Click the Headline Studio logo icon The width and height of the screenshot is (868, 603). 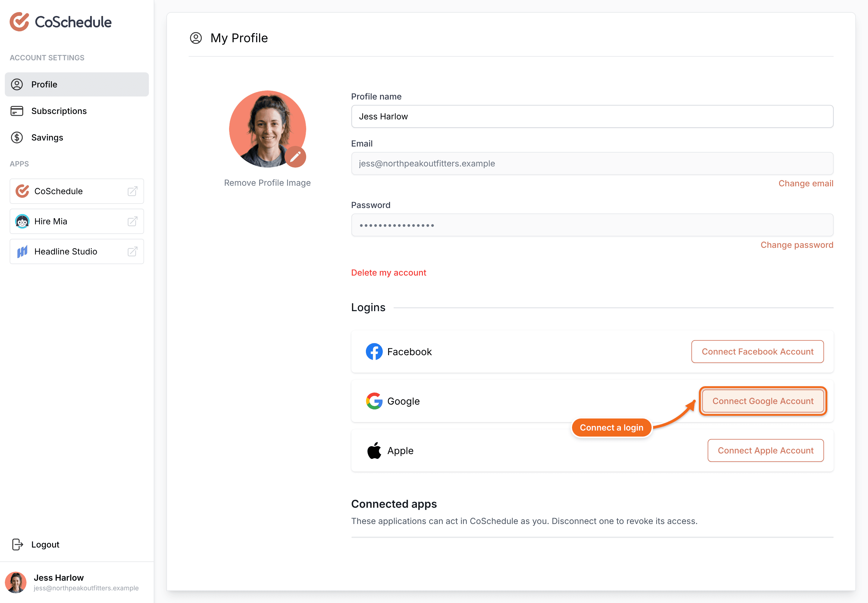pos(22,252)
